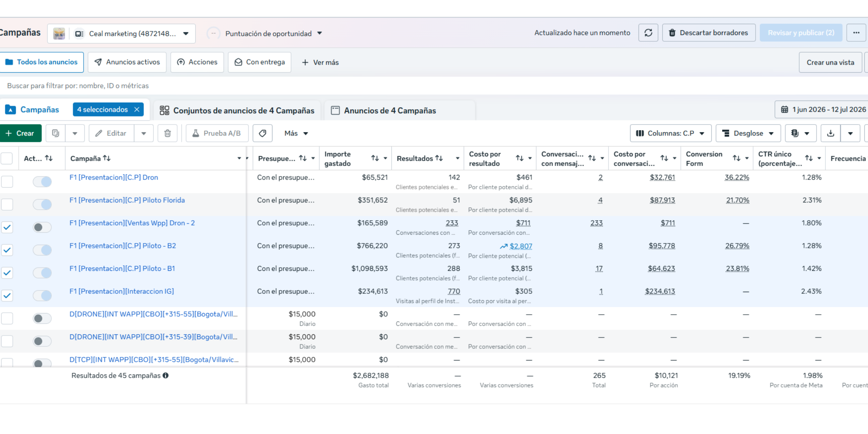This screenshot has width=868, height=434.
Task: Open the date range calendar picker
Action: click(822, 110)
